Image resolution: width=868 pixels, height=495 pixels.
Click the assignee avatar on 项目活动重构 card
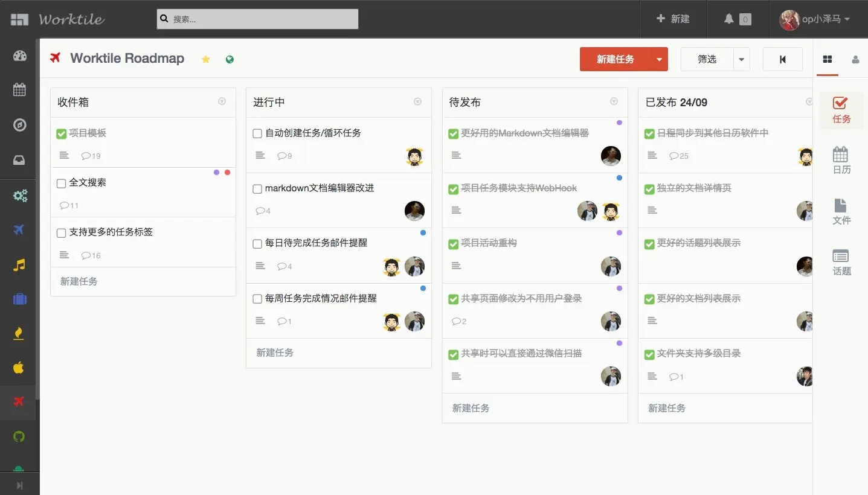611,266
